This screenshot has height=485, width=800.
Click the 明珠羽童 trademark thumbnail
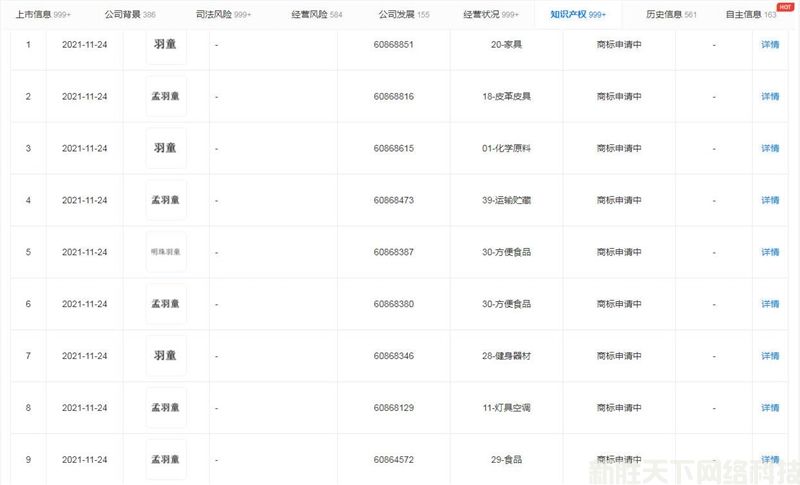click(166, 252)
